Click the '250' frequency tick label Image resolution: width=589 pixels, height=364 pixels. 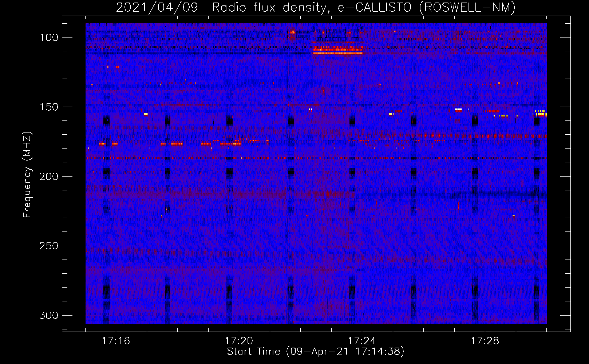[49, 246]
